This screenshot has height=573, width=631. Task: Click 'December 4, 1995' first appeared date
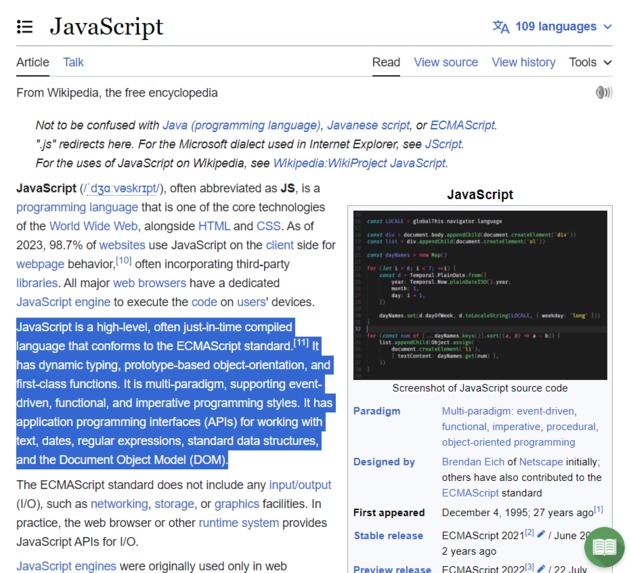485,513
